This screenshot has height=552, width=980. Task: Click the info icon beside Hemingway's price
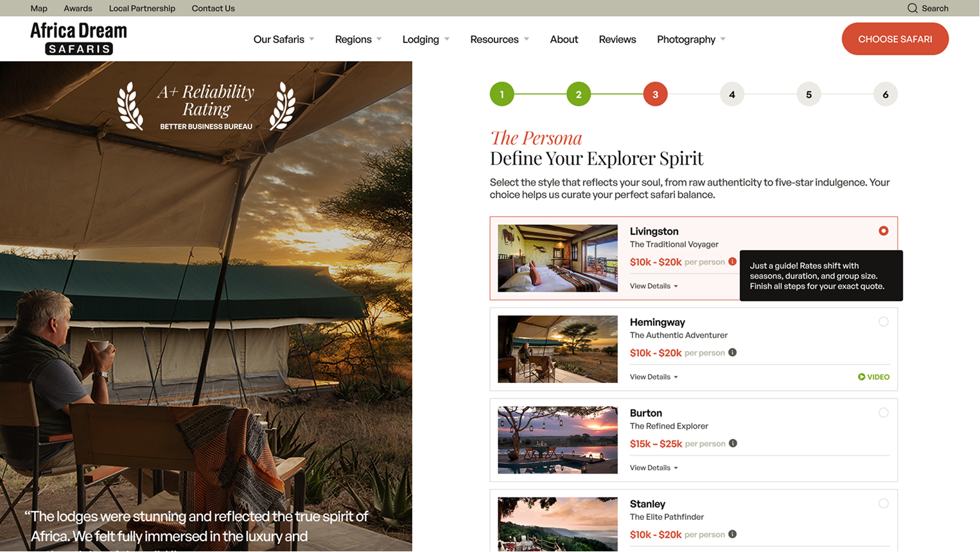[733, 352]
